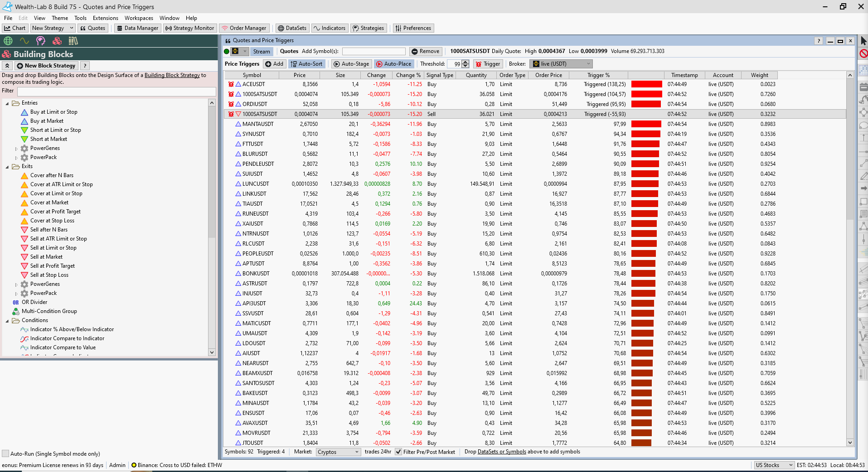Screen dimensions: 868x472
Task: Click the green streaming status indicator dot
Action: click(227, 51)
